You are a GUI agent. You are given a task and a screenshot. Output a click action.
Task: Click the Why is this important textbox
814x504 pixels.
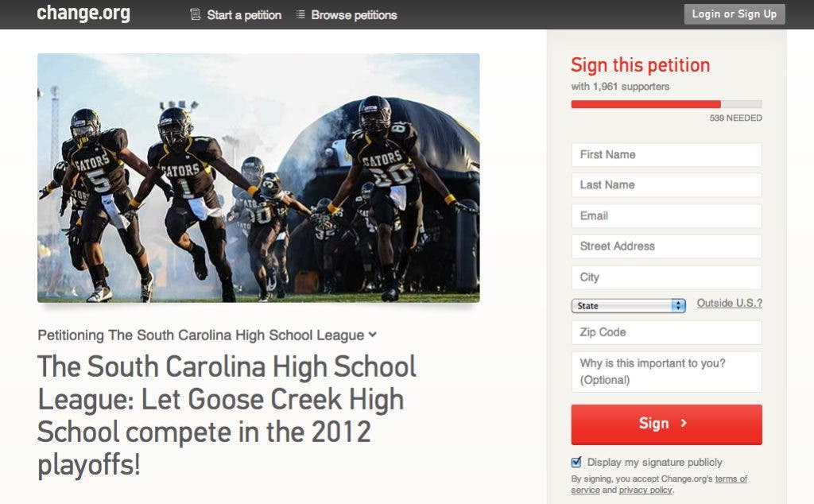tap(667, 372)
